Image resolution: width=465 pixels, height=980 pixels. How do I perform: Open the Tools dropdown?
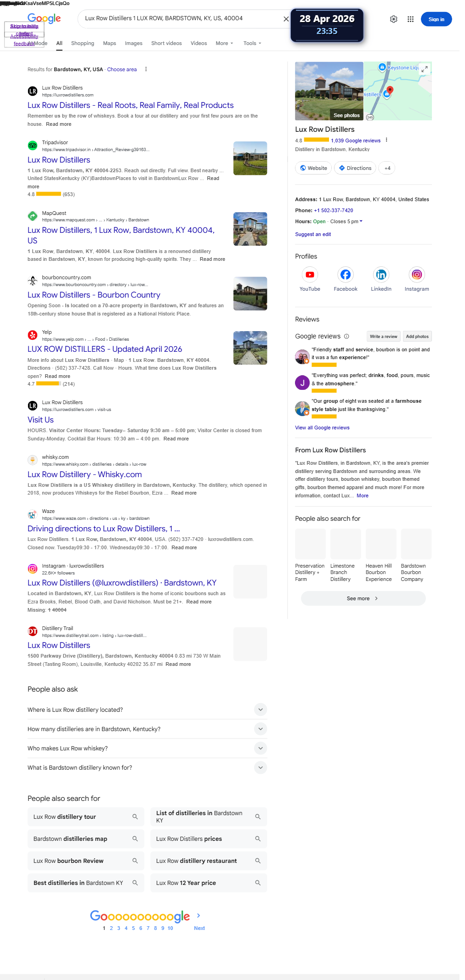[x=252, y=43]
